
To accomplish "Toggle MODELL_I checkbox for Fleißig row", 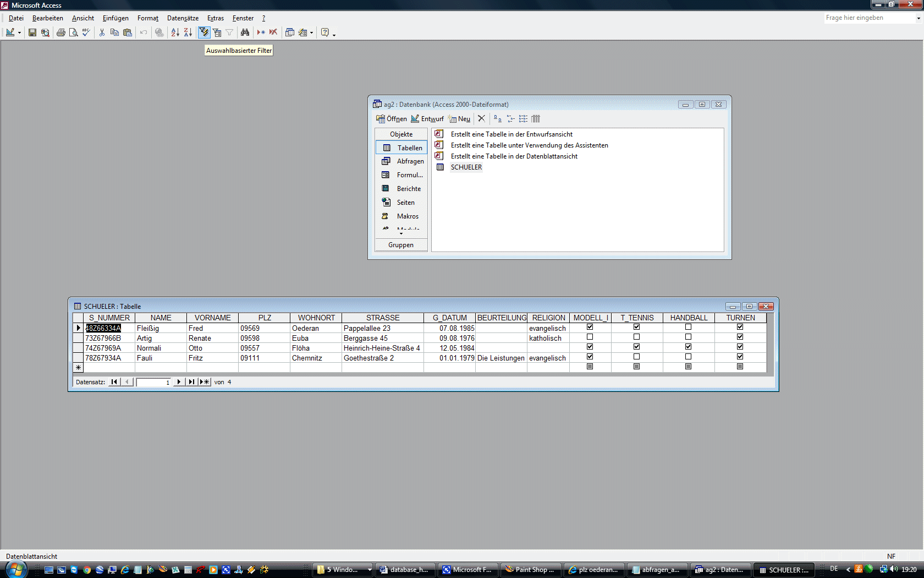I will pyautogui.click(x=590, y=327).
